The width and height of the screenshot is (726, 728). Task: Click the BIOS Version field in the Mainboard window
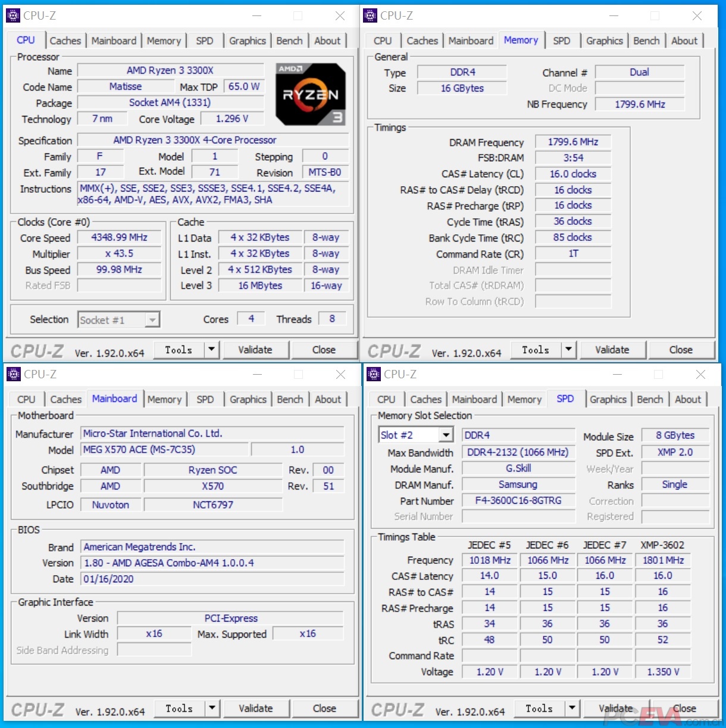click(x=214, y=563)
